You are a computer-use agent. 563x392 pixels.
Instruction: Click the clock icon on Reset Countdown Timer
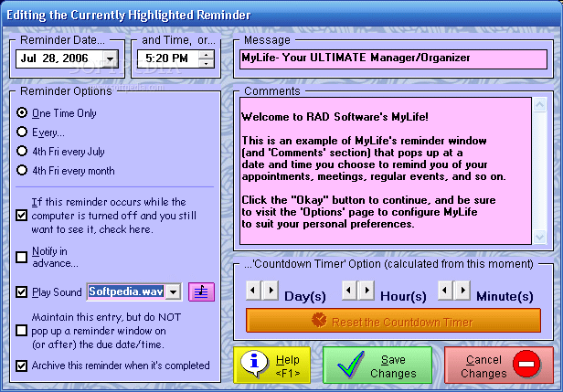(319, 320)
